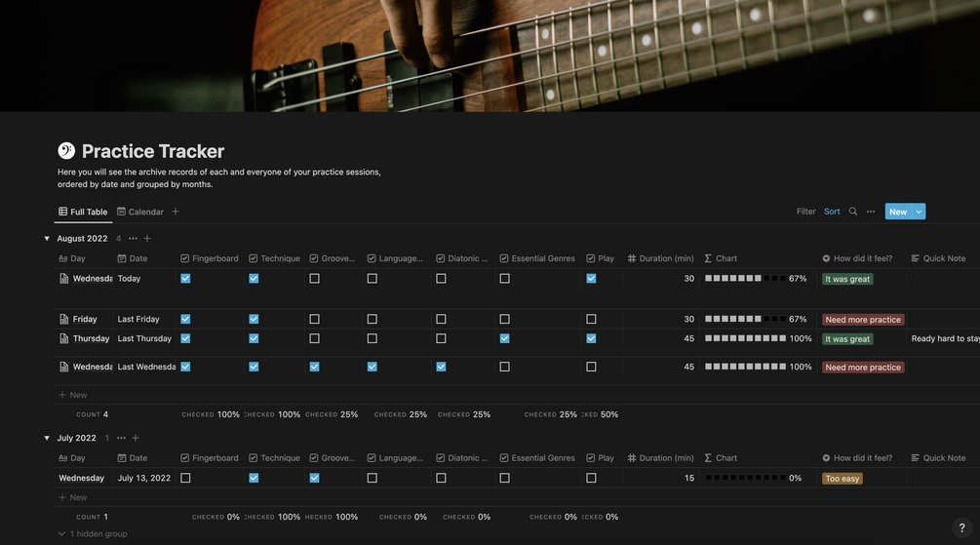This screenshot has height=545, width=980.
Task: Add entry to July 2022 group
Action: pyautogui.click(x=135, y=438)
